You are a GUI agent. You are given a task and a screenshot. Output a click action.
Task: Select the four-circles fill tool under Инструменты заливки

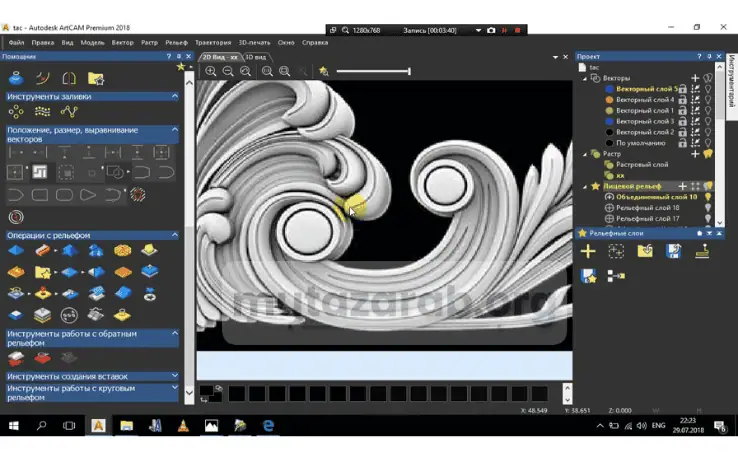pyautogui.click(x=16, y=112)
